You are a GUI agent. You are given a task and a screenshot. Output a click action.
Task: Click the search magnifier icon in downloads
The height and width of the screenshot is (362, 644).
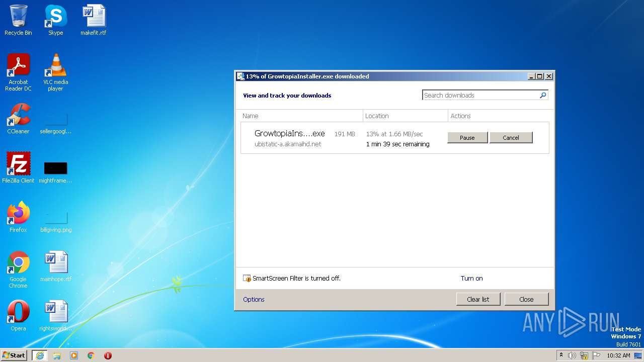pyautogui.click(x=543, y=95)
